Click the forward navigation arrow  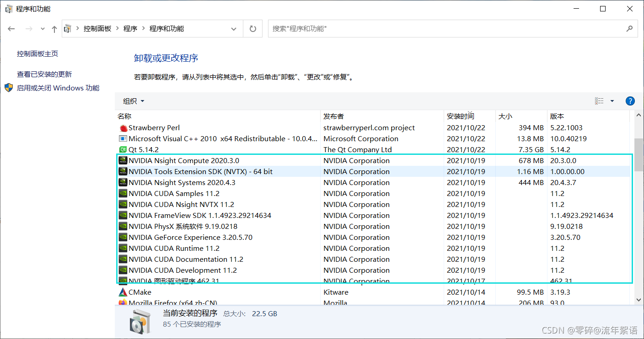(x=29, y=29)
